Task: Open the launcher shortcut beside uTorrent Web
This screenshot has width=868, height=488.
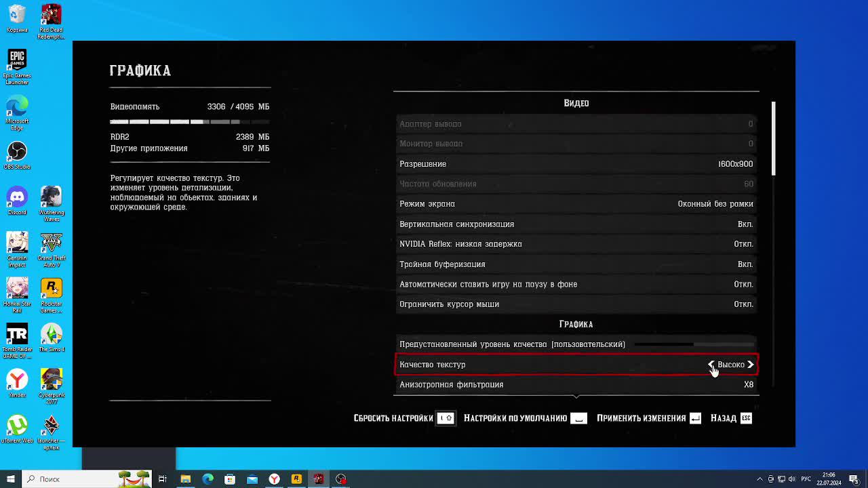Action: coord(51,432)
